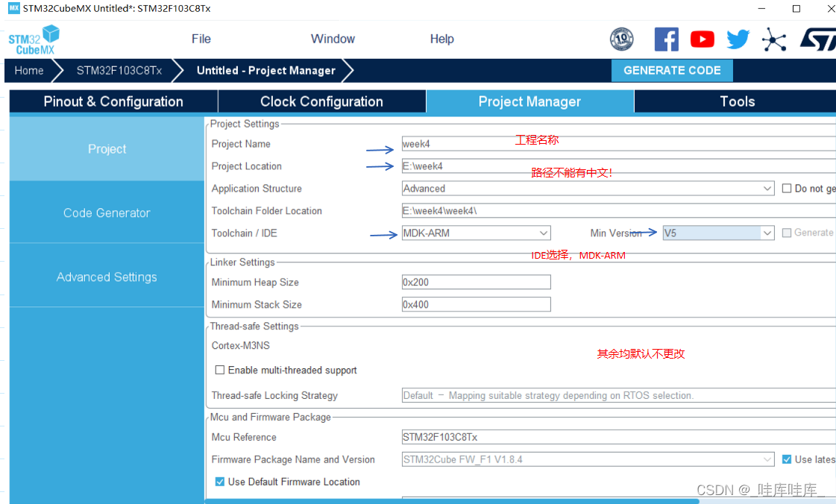Click the 'Mcu and Firmware Package' group title
The width and height of the screenshot is (836, 504).
tap(270, 418)
